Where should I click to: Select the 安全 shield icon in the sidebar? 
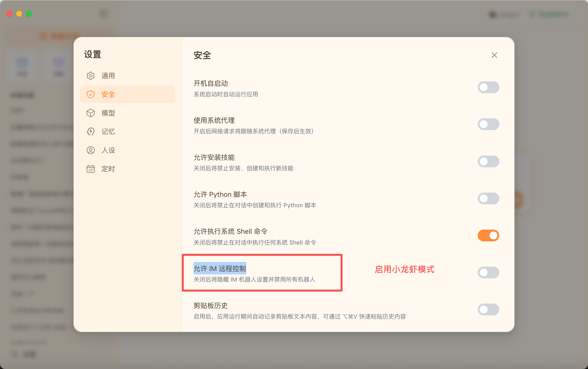(x=91, y=94)
